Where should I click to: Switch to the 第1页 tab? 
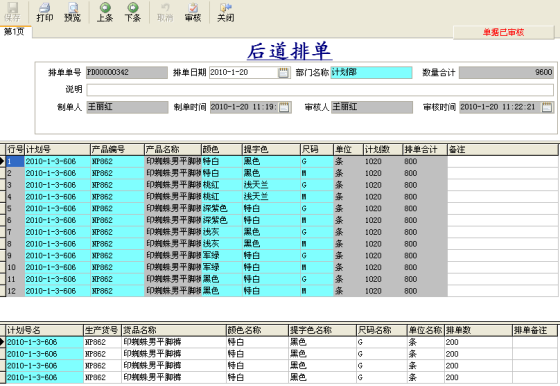pos(15,32)
